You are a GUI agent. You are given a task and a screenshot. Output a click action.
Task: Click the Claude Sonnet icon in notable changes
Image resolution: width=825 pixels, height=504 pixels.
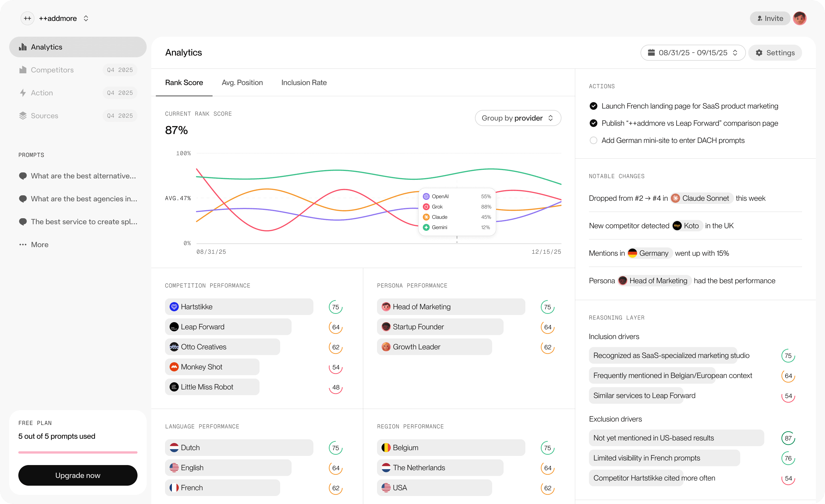[x=675, y=198]
